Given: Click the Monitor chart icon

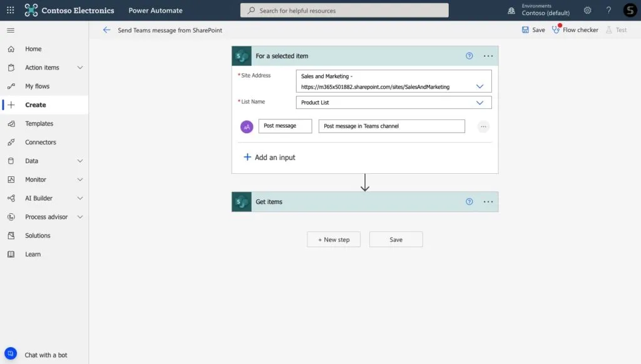Looking at the screenshot, I should [x=11, y=179].
